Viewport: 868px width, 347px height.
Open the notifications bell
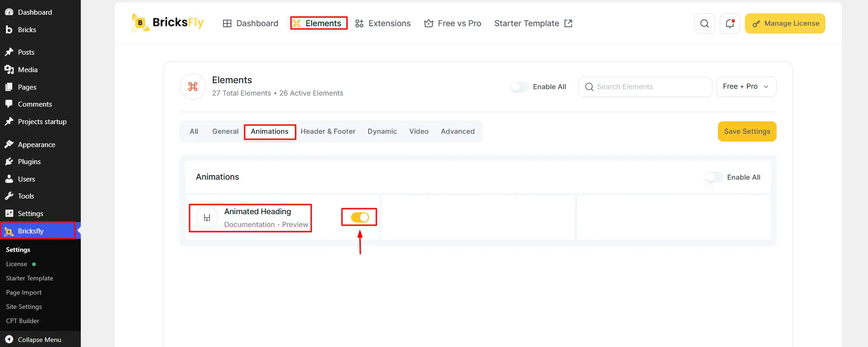730,23
